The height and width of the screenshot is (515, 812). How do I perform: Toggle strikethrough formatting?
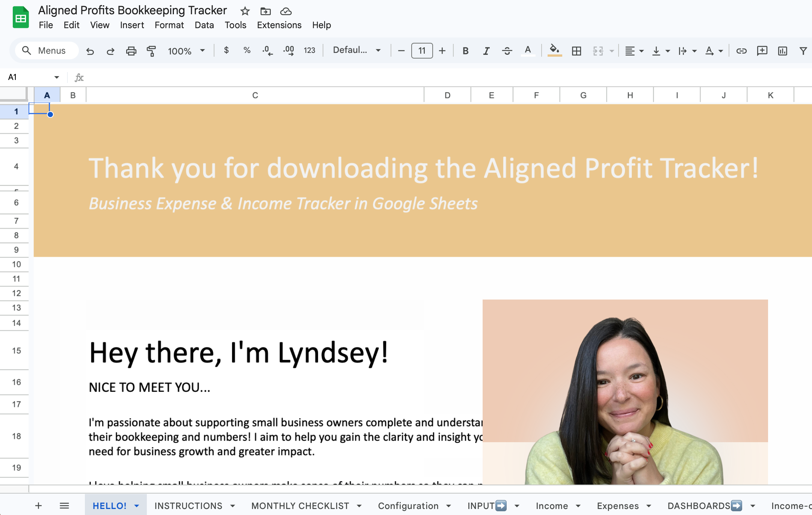pyautogui.click(x=507, y=51)
